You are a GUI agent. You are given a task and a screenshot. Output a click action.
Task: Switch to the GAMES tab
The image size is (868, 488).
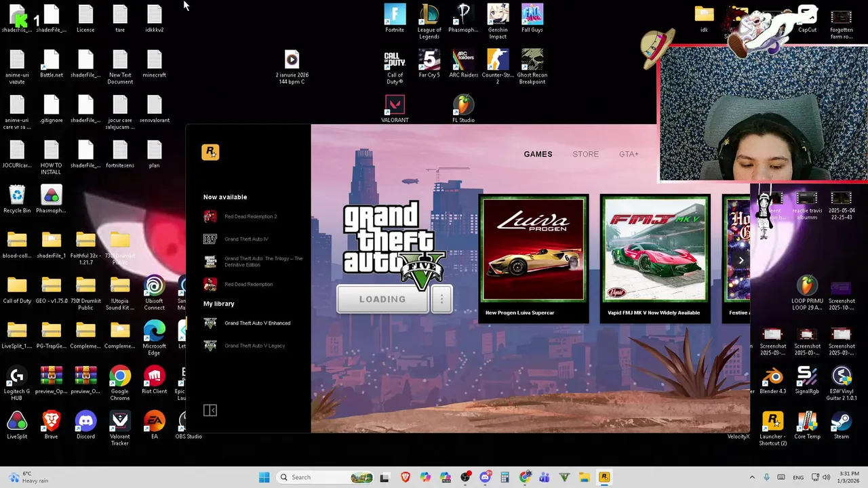point(538,154)
